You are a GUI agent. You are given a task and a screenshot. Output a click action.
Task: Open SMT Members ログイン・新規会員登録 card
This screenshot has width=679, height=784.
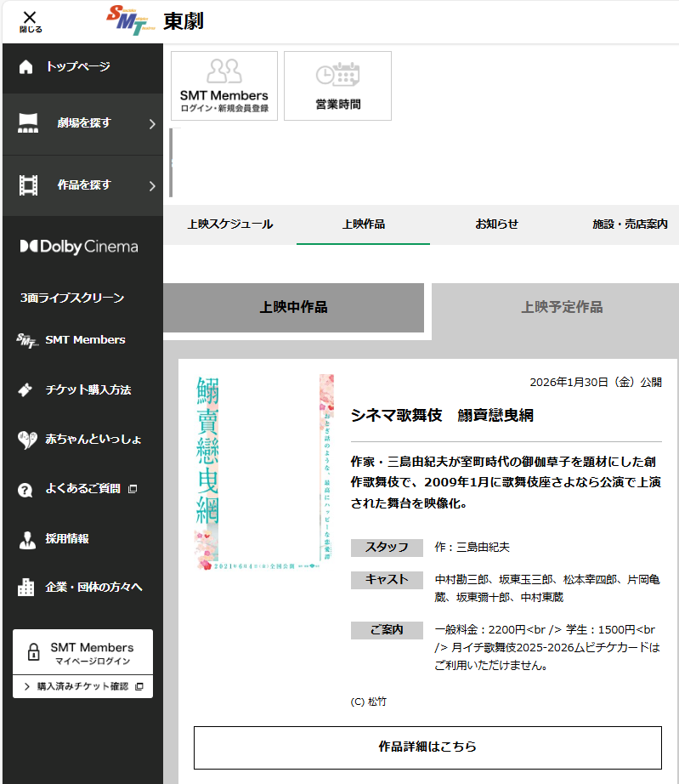[x=224, y=86]
